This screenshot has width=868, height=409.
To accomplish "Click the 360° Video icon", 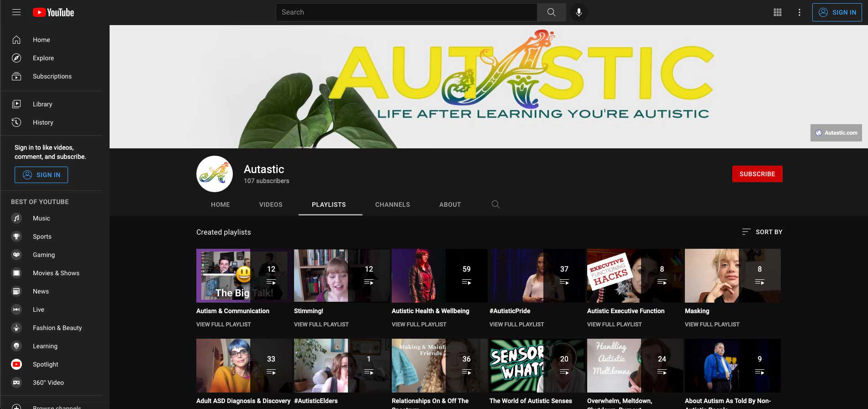I will 16,383.
